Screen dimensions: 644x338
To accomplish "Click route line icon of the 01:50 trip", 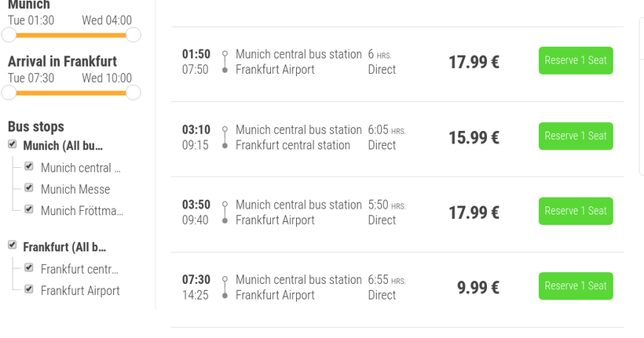I will coord(225,62).
